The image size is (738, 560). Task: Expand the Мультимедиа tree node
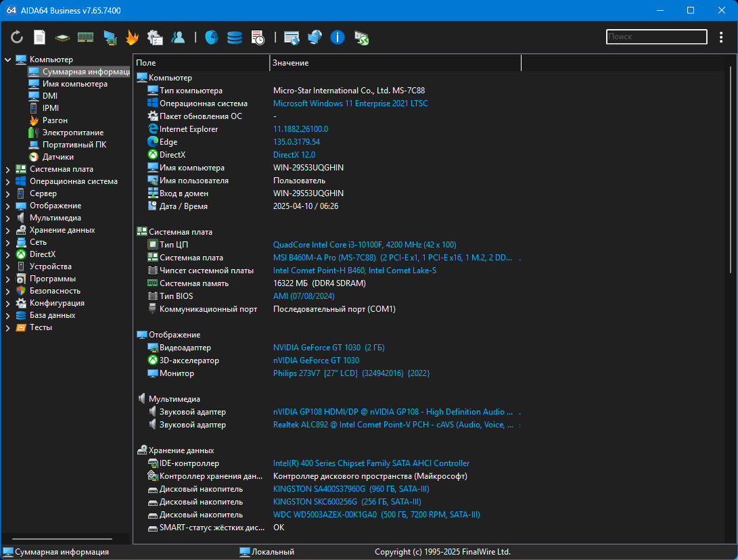click(x=7, y=218)
